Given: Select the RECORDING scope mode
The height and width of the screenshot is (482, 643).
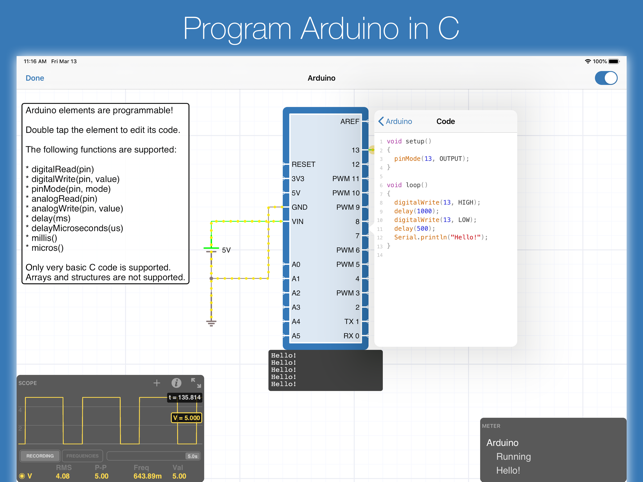Looking at the screenshot, I should pos(40,456).
